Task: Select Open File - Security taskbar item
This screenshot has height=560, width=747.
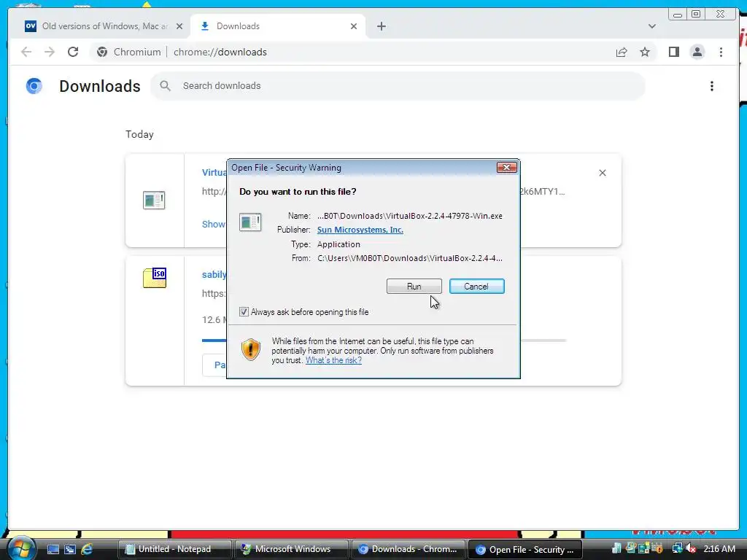Action: 525,549
